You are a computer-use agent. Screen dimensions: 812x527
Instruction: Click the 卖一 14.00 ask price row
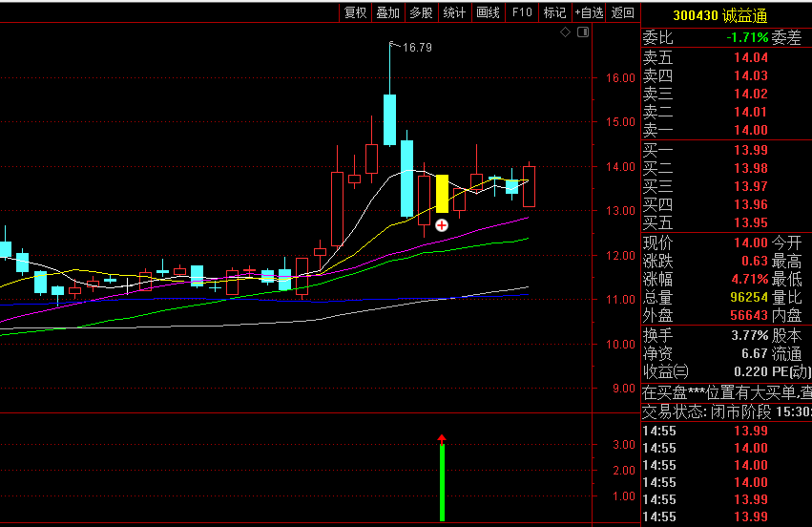(x=725, y=130)
